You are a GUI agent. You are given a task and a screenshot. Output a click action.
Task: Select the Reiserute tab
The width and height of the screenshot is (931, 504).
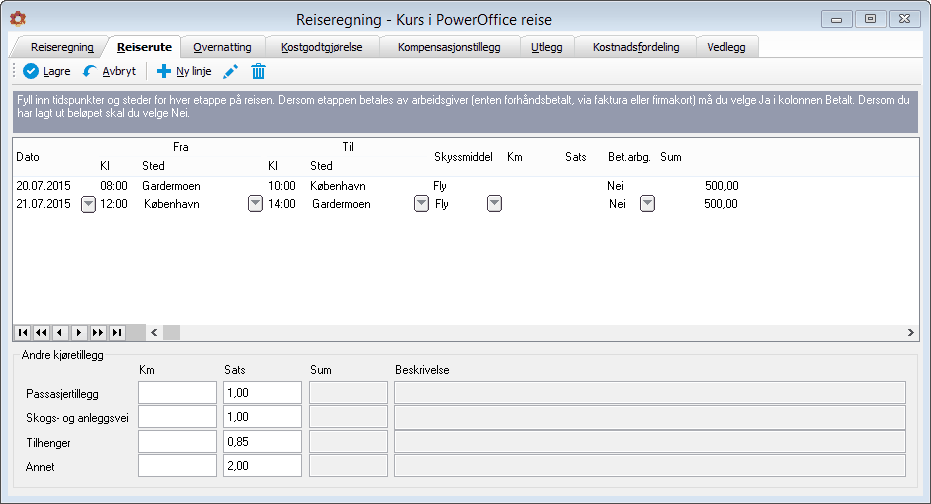(x=144, y=47)
